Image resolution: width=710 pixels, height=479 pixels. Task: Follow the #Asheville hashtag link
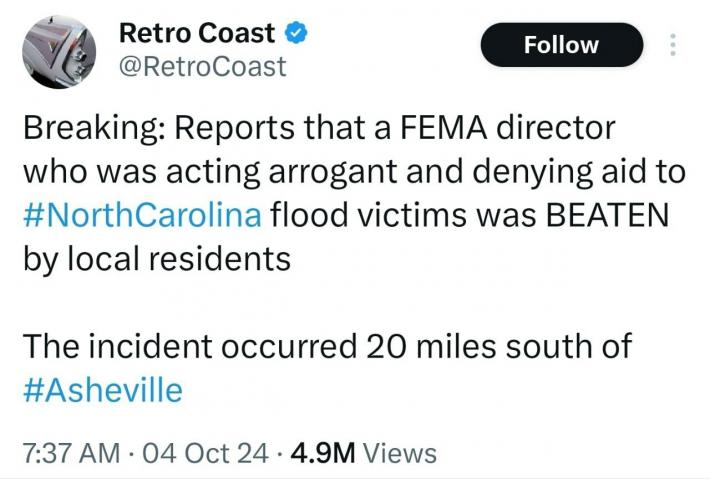point(102,390)
